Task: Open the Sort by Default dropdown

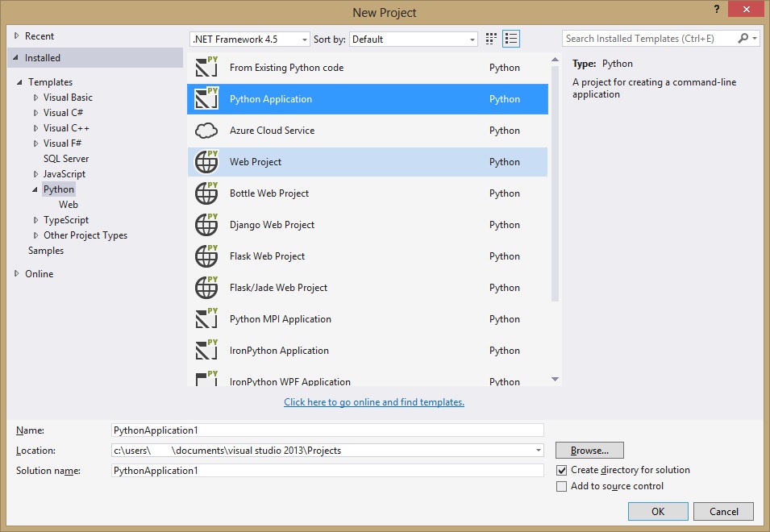Action: (x=413, y=39)
